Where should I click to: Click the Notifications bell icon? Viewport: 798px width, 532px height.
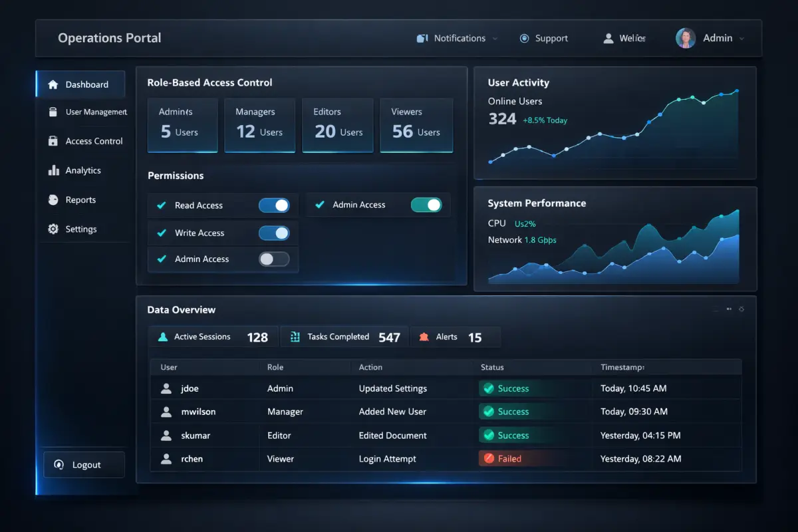click(422, 38)
